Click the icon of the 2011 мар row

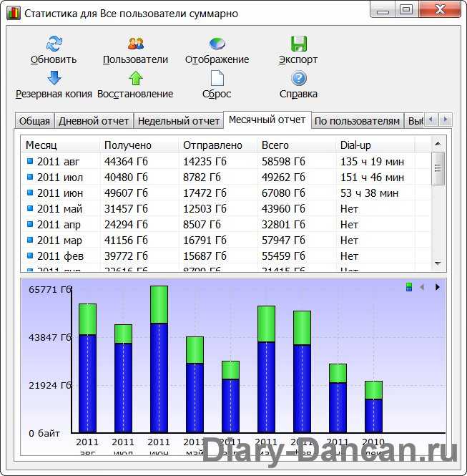coord(30,240)
